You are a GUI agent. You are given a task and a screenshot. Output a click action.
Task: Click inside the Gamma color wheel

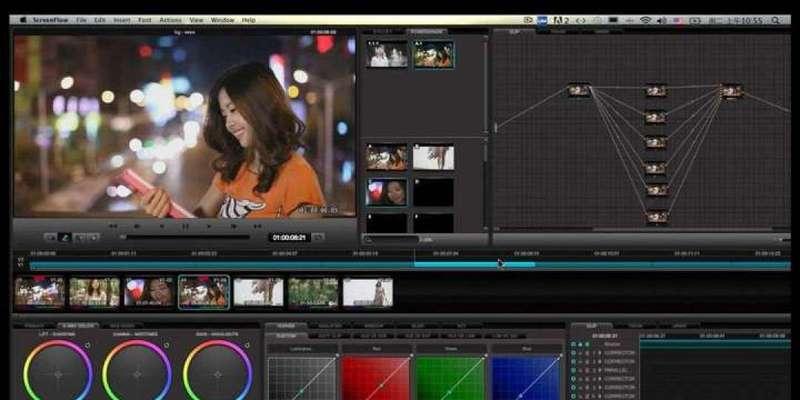coord(138,374)
